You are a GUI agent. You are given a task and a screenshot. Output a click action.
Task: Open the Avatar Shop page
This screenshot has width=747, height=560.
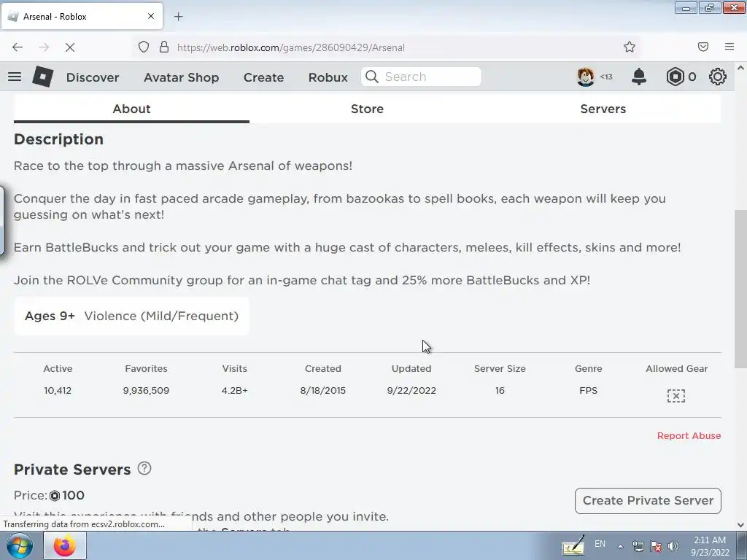[x=182, y=77]
